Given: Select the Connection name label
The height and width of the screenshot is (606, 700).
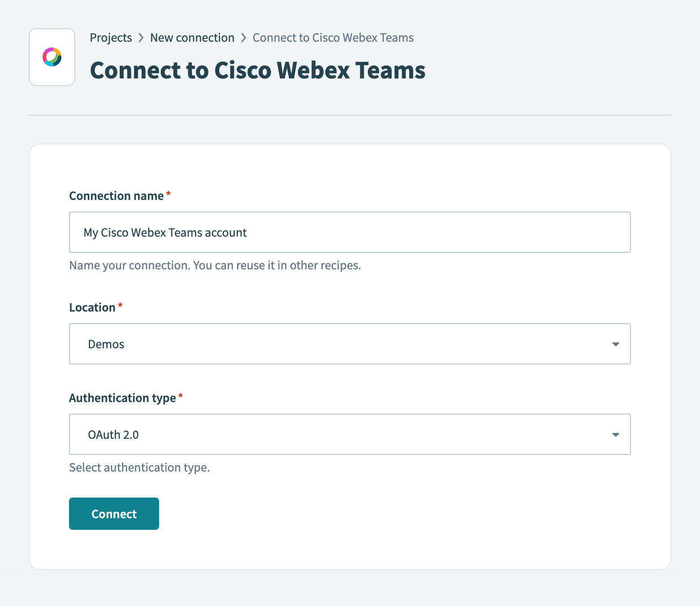Looking at the screenshot, I should pyautogui.click(x=116, y=195).
